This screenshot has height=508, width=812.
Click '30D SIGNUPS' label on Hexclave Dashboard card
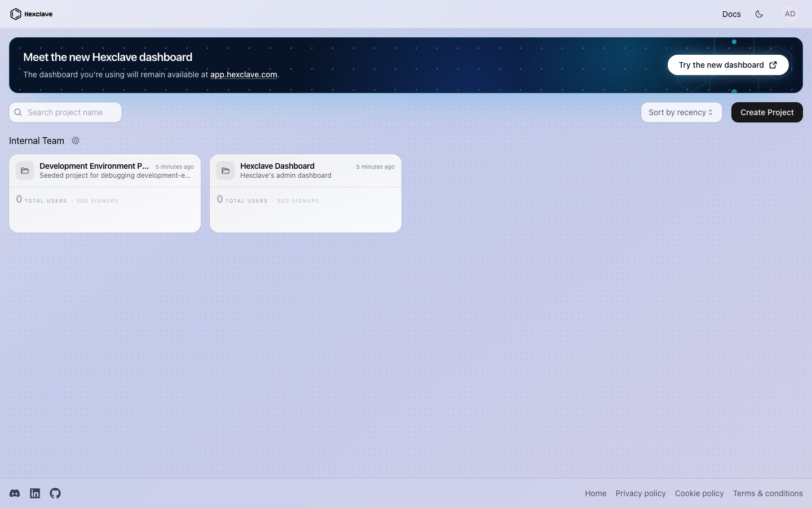pyautogui.click(x=298, y=201)
